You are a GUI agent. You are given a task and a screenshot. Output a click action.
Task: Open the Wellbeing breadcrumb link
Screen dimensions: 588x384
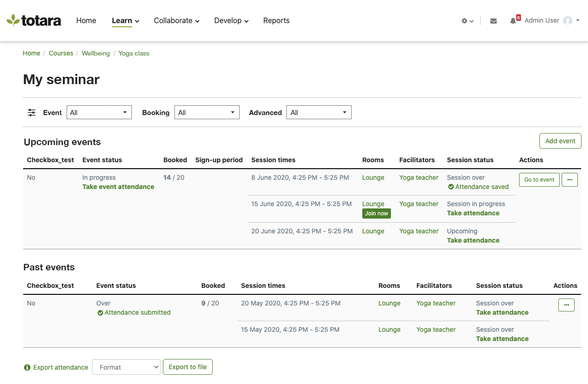tap(96, 53)
